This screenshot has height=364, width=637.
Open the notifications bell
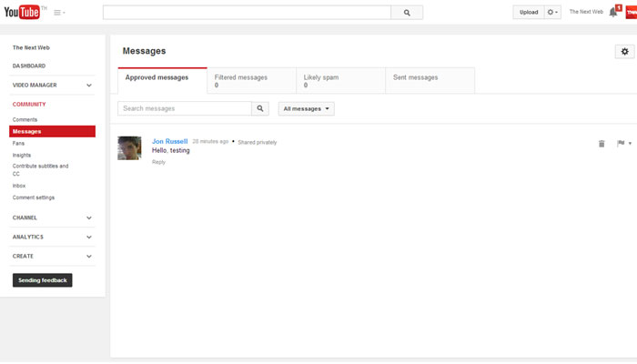point(613,12)
